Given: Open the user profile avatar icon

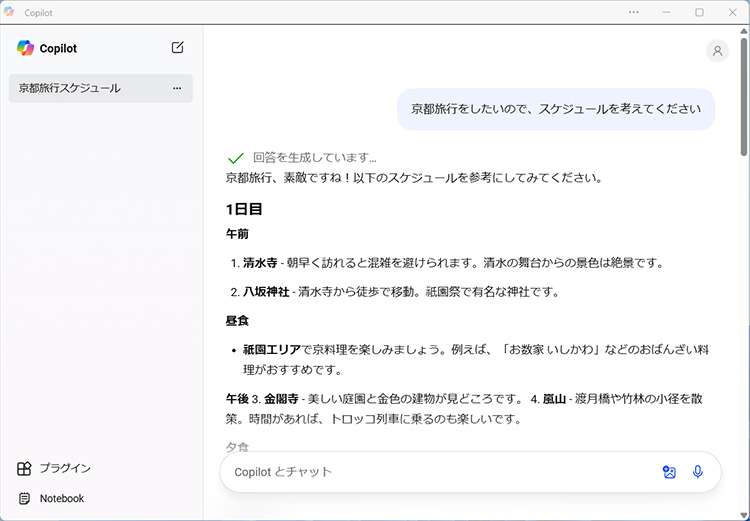Looking at the screenshot, I should tap(717, 51).
